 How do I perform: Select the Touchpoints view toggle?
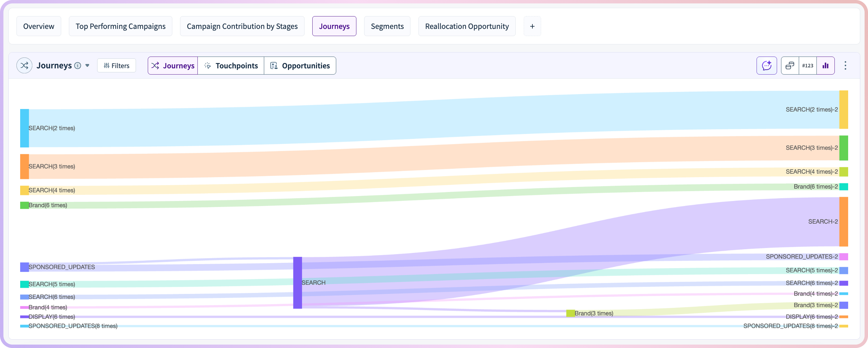tap(231, 66)
